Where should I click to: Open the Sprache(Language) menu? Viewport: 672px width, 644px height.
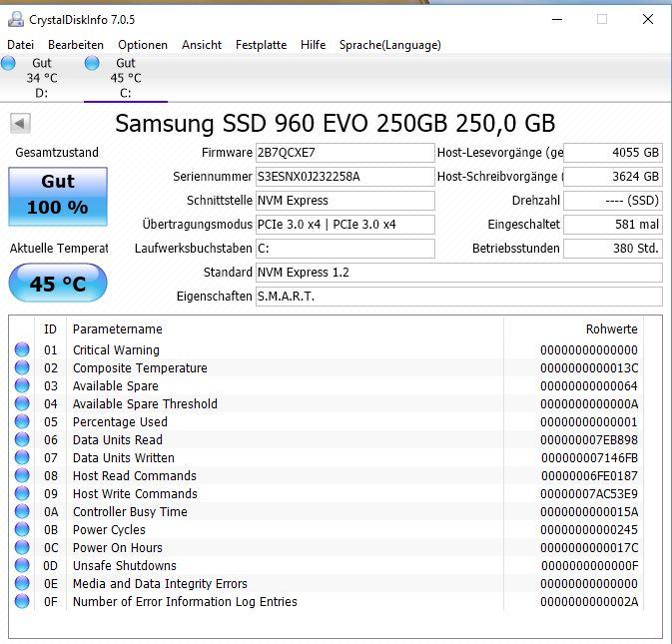click(390, 45)
